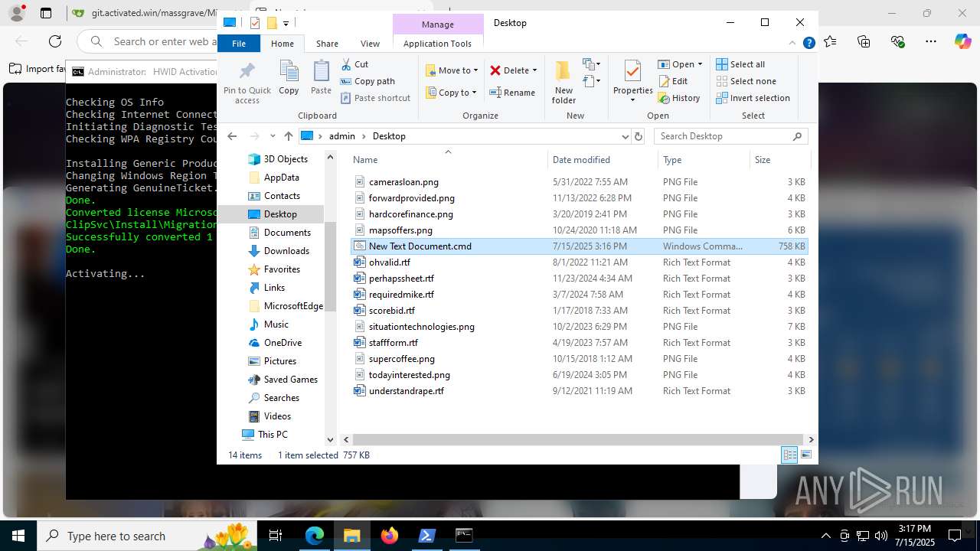This screenshot has width=980, height=551.
Task: Select file camerasloan.png
Action: [403, 182]
